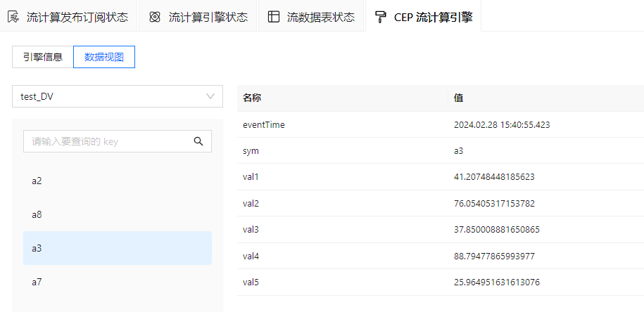
Task: Click the dropdown chevron arrow beside test_DV
Action: (x=210, y=97)
